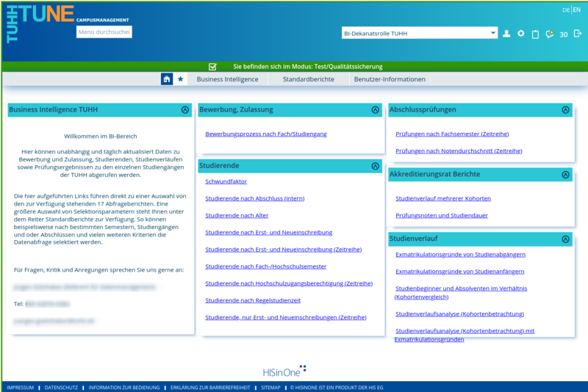The width and height of the screenshot is (588, 392).
Task: Open Studierende, nur Erst- und Neueinschreibungen (Zeitreihe)
Action: coord(286,318)
